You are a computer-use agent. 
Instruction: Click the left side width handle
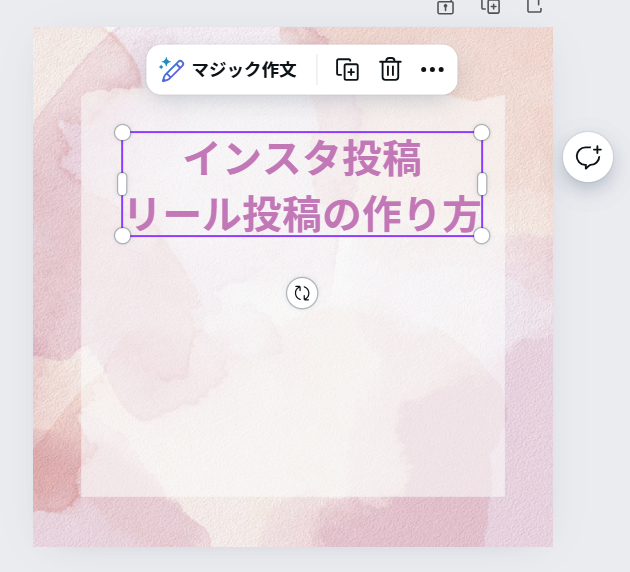(122, 184)
